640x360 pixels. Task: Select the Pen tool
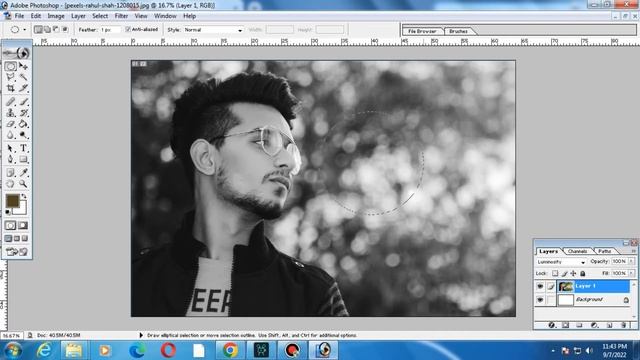11,159
